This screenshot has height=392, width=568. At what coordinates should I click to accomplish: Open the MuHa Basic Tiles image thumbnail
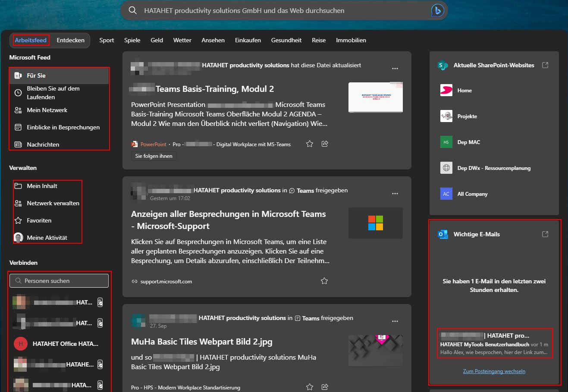(376, 351)
